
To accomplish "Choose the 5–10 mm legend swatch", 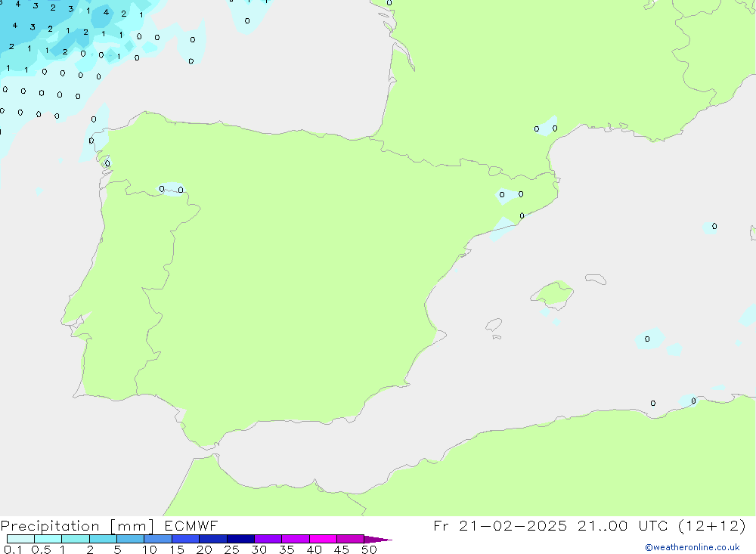I will [131, 539].
